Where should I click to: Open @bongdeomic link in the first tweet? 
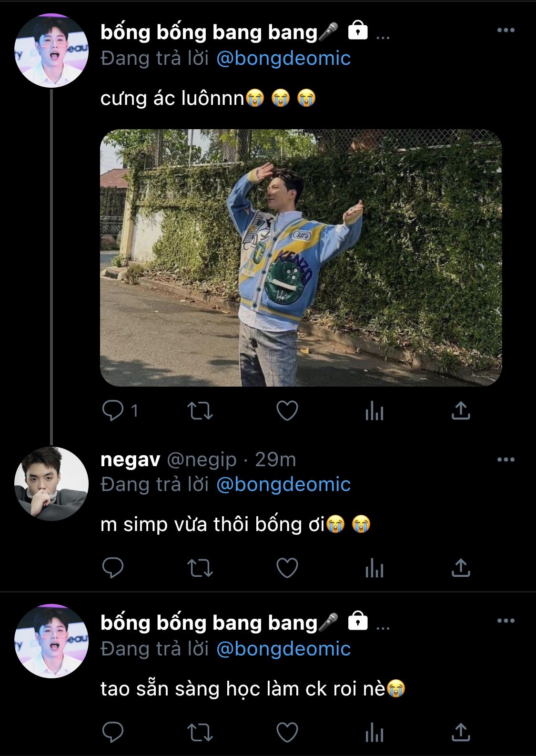(283, 59)
